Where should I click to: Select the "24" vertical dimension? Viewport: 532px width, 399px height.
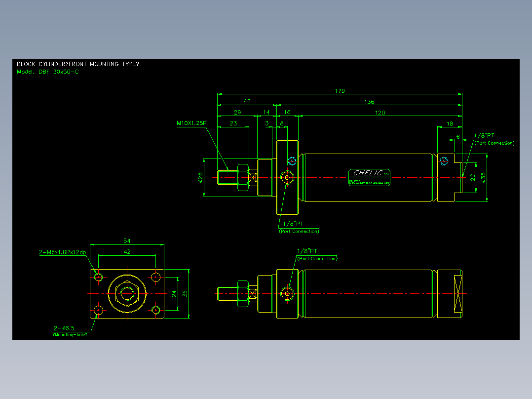(174, 294)
